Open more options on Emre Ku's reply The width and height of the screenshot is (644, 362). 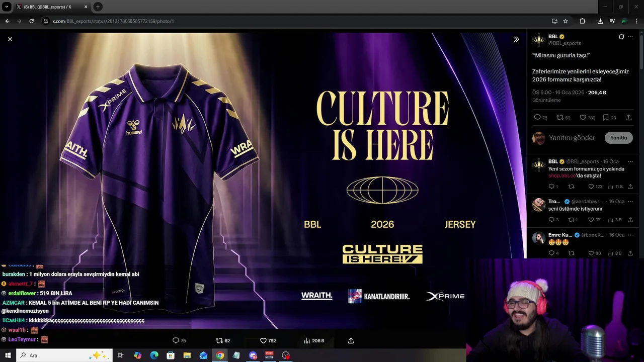click(630, 235)
